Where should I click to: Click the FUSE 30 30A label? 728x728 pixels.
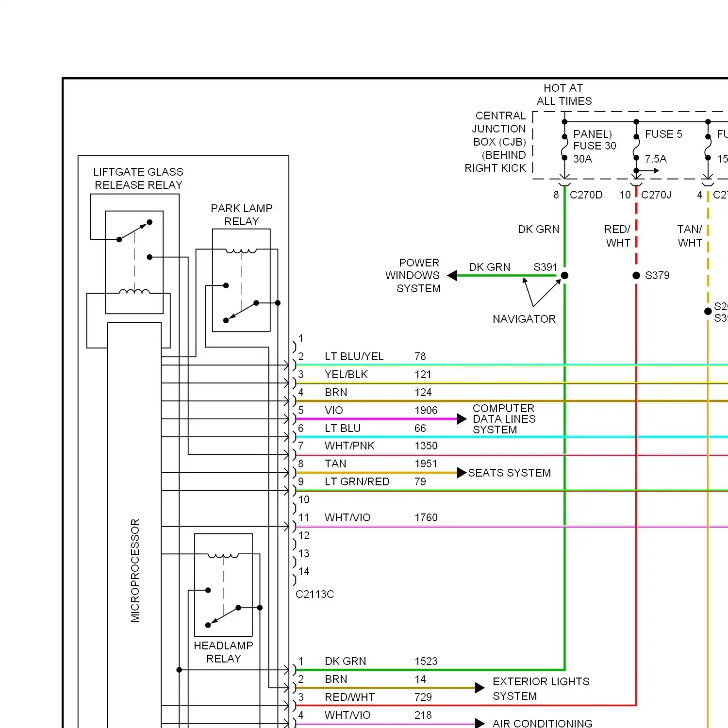tap(595, 152)
